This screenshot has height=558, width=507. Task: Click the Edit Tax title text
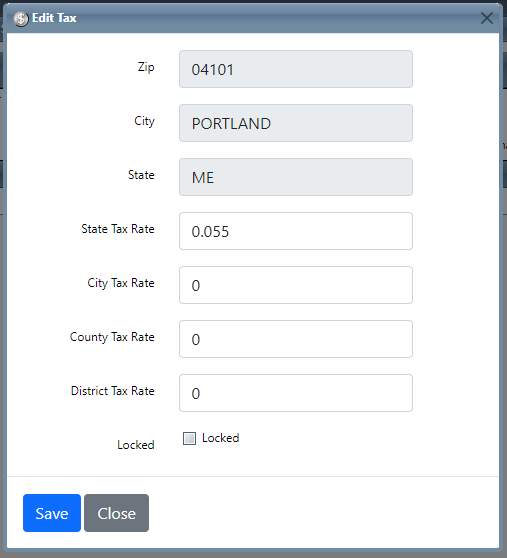point(54,18)
